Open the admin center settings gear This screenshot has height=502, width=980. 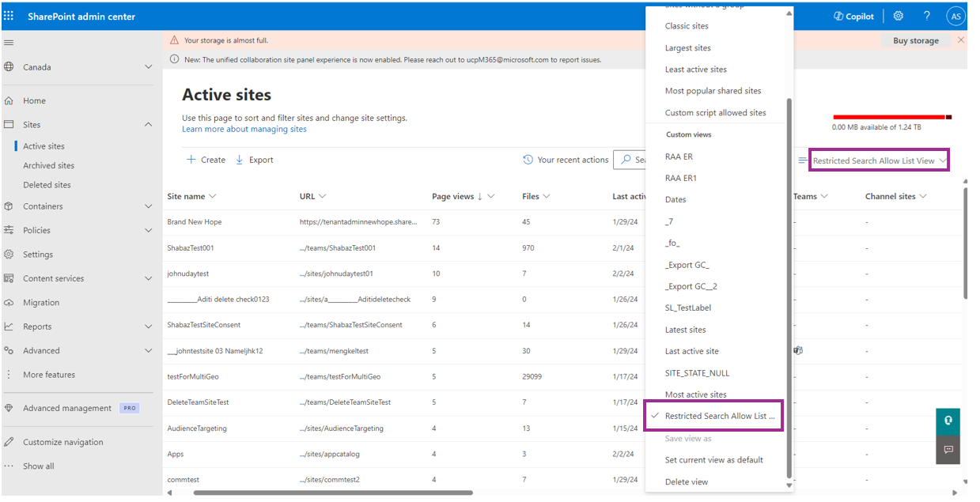click(898, 15)
